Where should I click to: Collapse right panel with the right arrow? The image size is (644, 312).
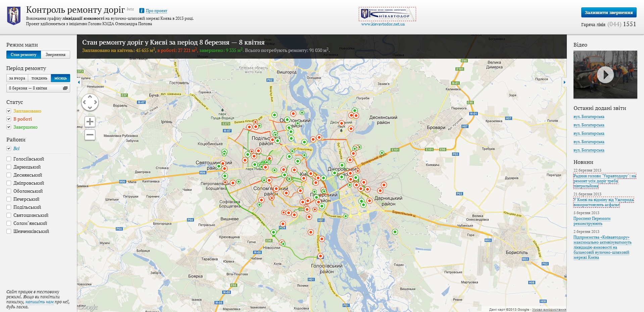tap(564, 82)
